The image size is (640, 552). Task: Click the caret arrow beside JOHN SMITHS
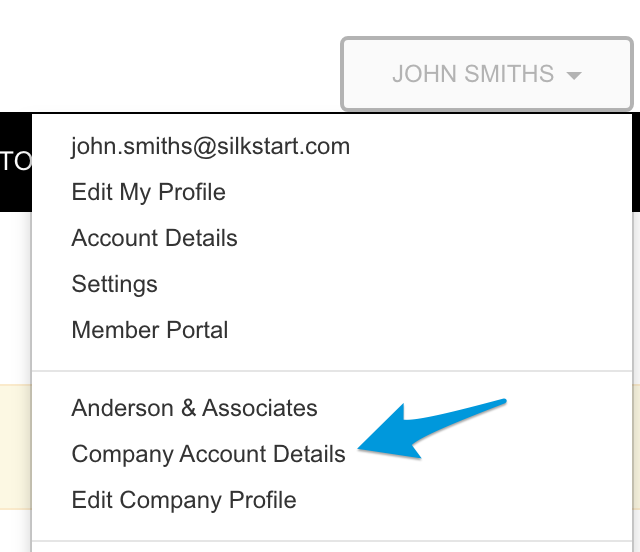(x=574, y=75)
